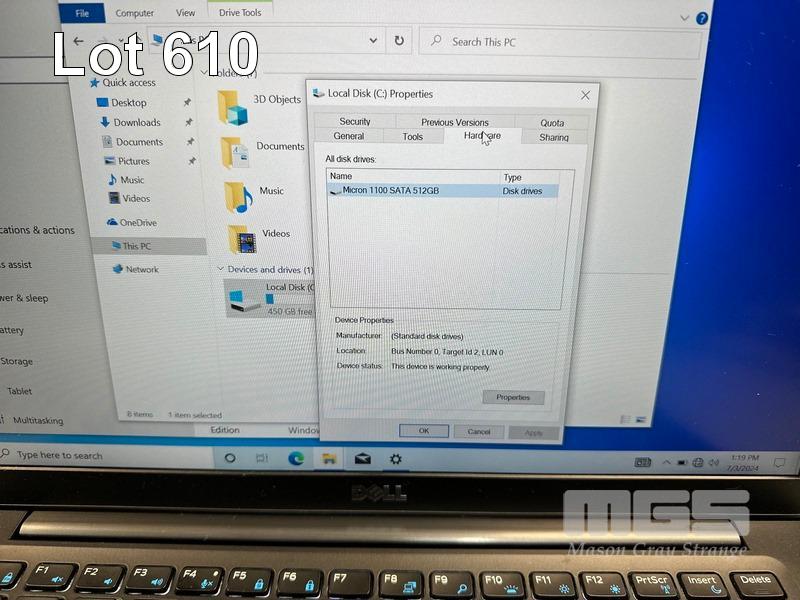Open the Music folder icon
This screenshot has width=800, height=600.
(237, 195)
